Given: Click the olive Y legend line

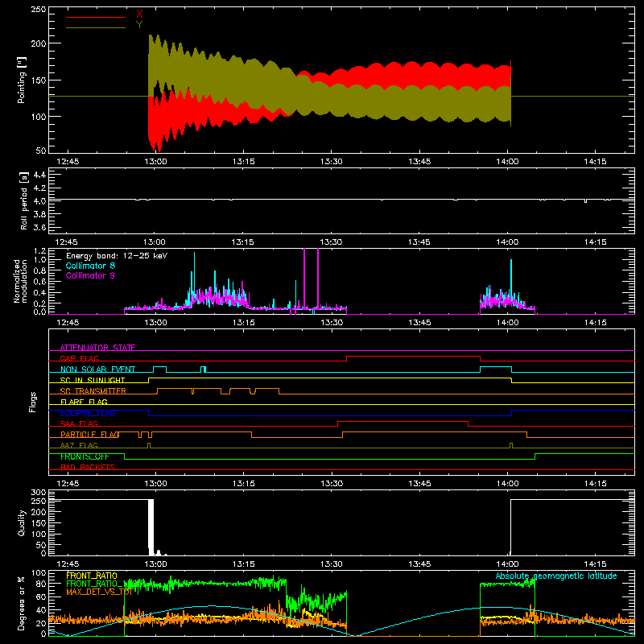Looking at the screenshot, I should pos(96,27).
